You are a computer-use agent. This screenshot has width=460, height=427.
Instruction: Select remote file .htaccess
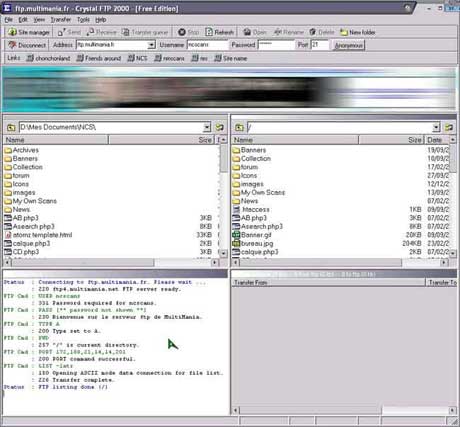251,209
